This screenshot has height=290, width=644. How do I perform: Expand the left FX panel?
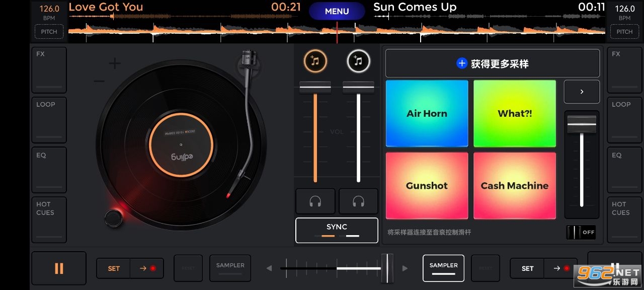pos(49,70)
